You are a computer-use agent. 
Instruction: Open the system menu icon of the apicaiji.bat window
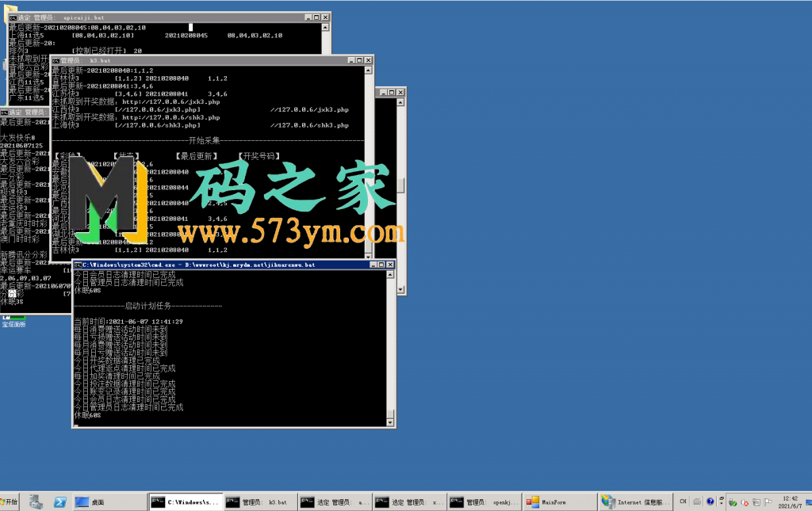[13, 17]
